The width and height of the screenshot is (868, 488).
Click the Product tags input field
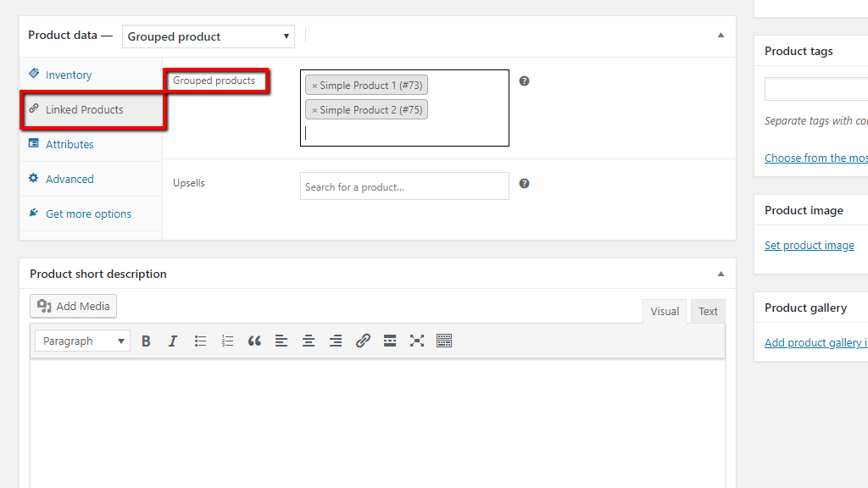(816, 89)
